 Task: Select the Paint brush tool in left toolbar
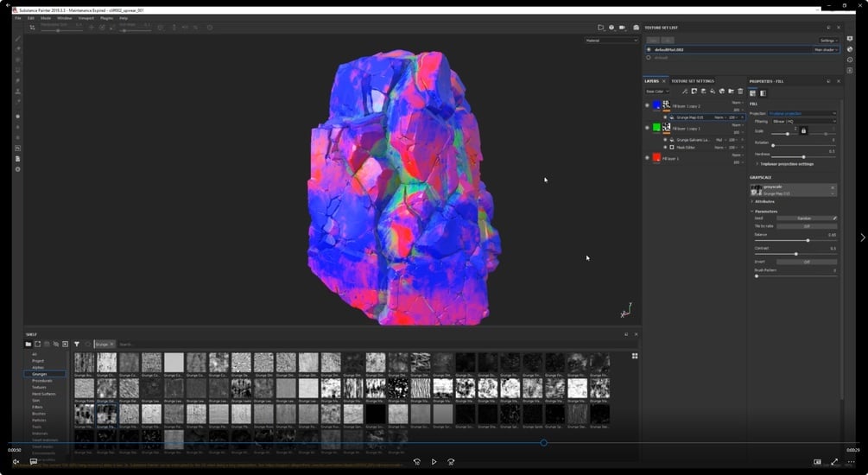coord(18,39)
